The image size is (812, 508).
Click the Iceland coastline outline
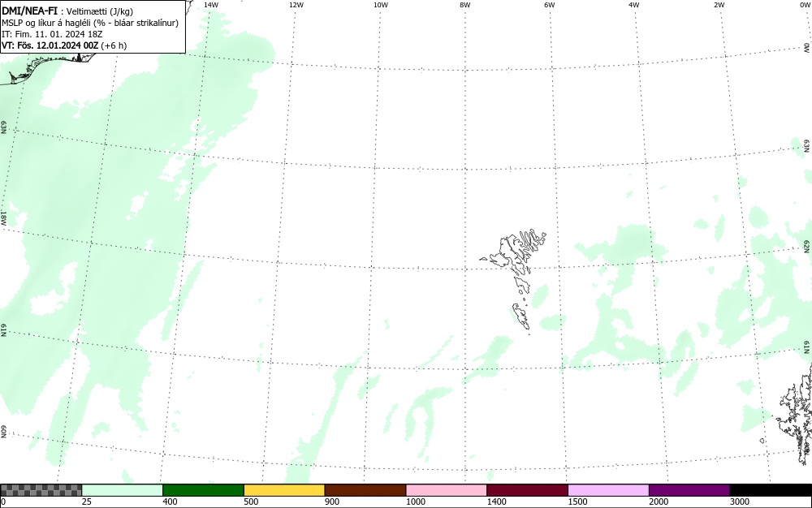tap(46, 68)
